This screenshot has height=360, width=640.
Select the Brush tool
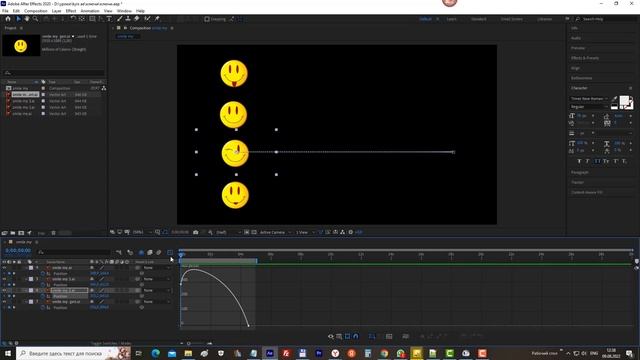coord(120,19)
